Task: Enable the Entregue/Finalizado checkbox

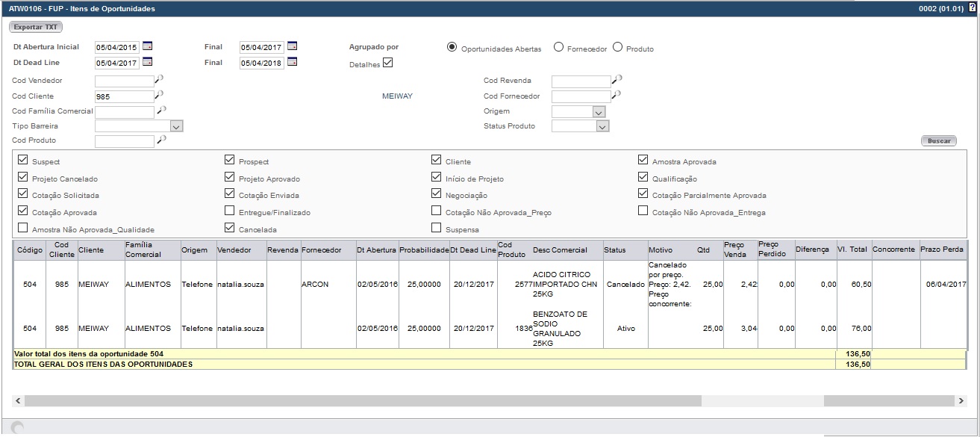Action: coord(230,211)
